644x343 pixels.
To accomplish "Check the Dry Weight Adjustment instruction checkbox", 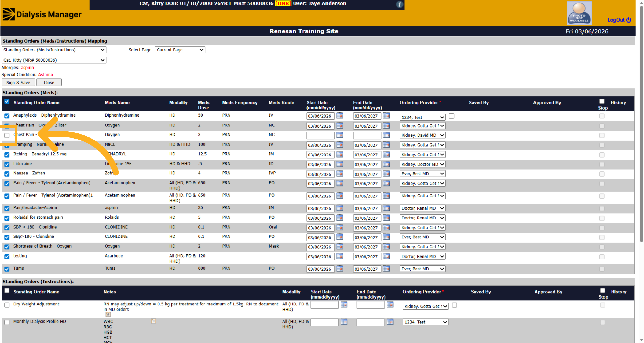I will (7, 305).
